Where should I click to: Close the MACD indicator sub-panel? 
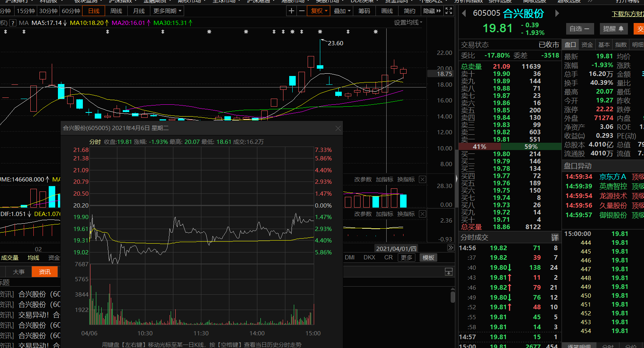422,214
